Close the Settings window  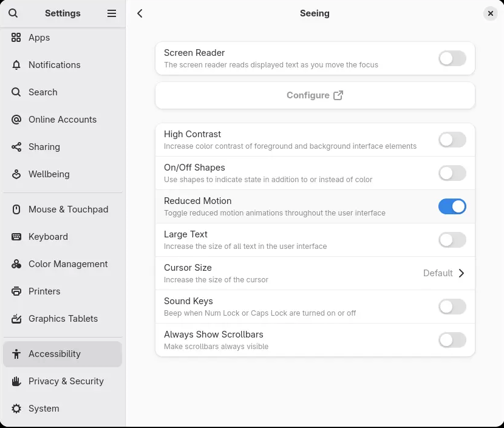(490, 13)
